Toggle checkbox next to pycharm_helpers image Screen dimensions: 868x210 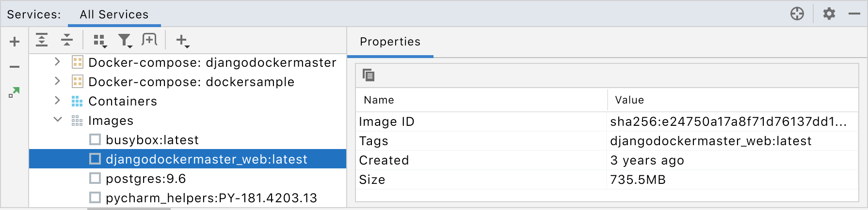pos(95,197)
